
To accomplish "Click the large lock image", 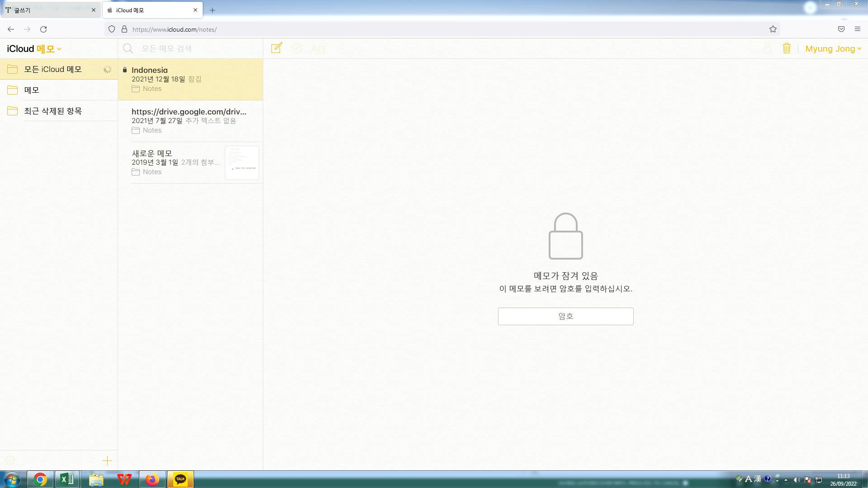I will pos(565,236).
